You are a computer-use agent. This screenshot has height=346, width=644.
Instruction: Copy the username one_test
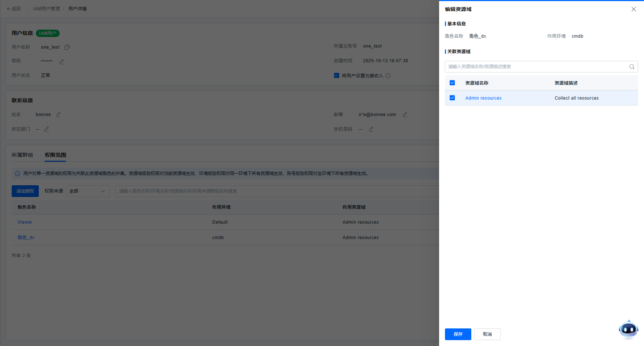coord(67,47)
